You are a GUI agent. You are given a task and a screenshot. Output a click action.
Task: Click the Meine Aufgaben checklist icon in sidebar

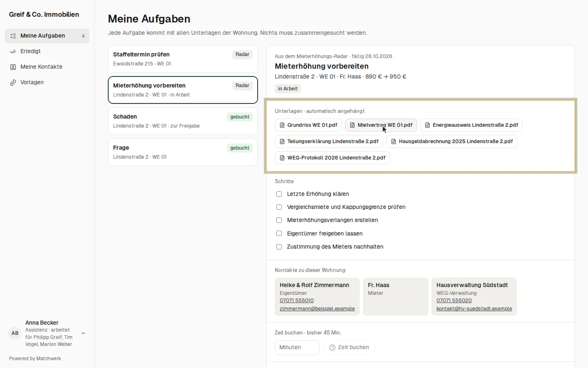click(13, 36)
